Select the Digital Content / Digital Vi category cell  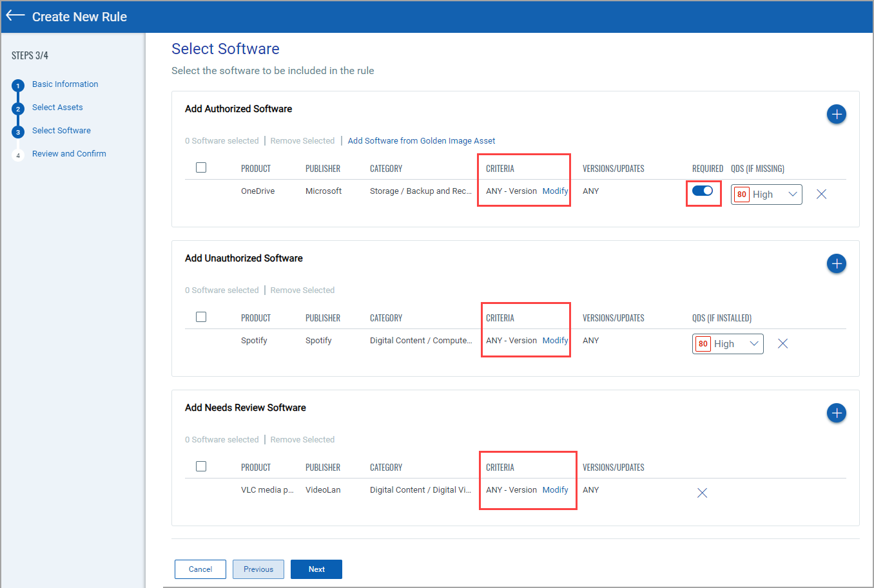[420, 489]
